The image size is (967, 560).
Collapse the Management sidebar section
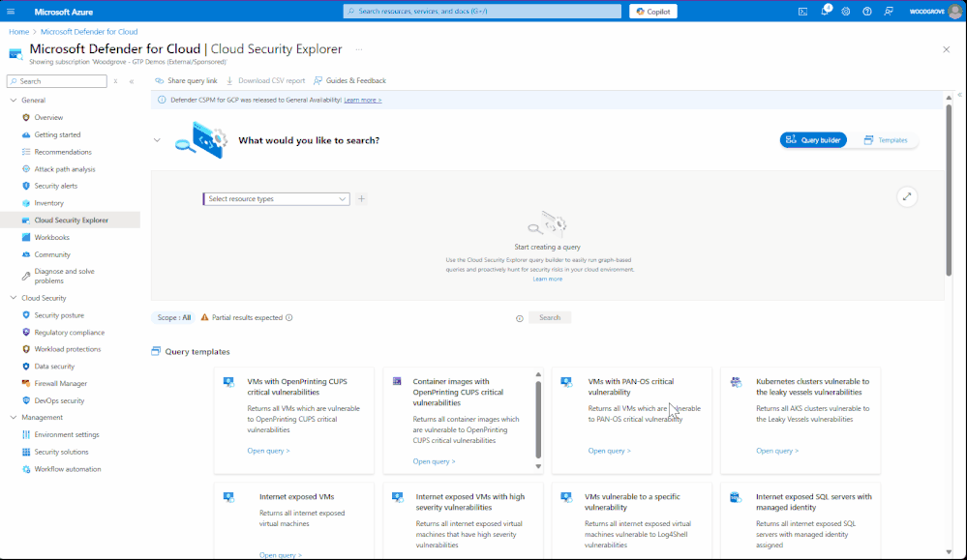pos(13,417)
